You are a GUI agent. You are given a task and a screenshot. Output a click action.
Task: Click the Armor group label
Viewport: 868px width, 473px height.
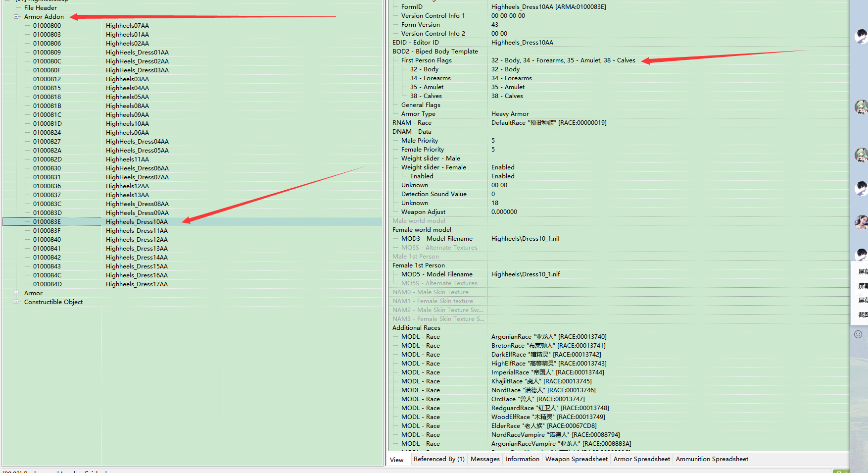click(33, 293)
